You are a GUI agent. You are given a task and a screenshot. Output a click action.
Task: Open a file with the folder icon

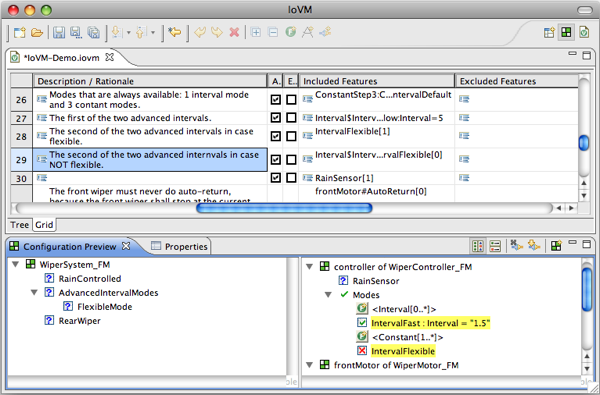[37, 33]
